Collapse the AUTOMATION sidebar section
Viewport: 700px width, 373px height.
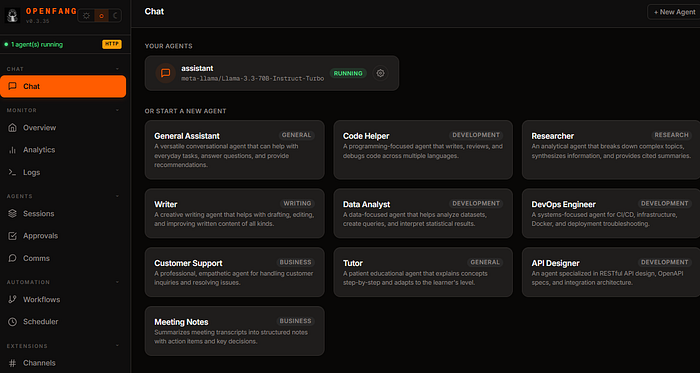click(x=117, y=282)
